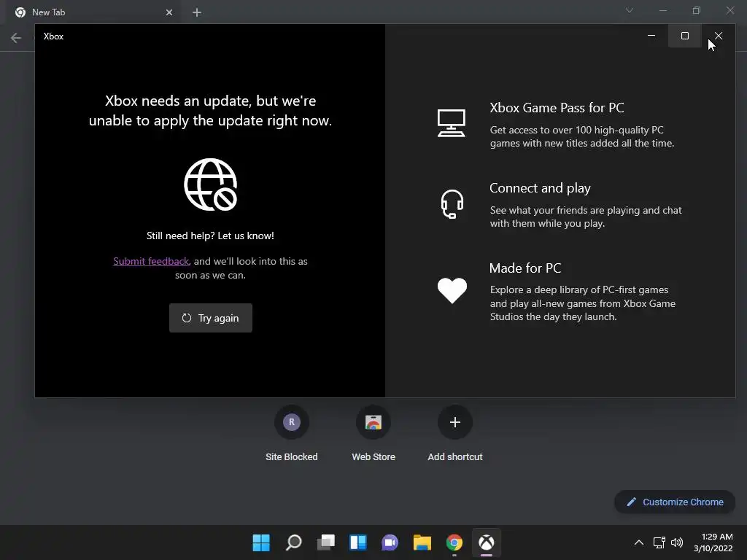
Task: Open the Web Store shortcut in Chrome
Action: coord(373,432)
